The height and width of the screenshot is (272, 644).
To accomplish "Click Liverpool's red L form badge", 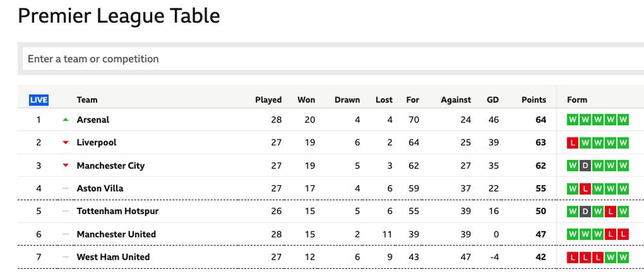I will pyautogui.click(x=573, y=143).
